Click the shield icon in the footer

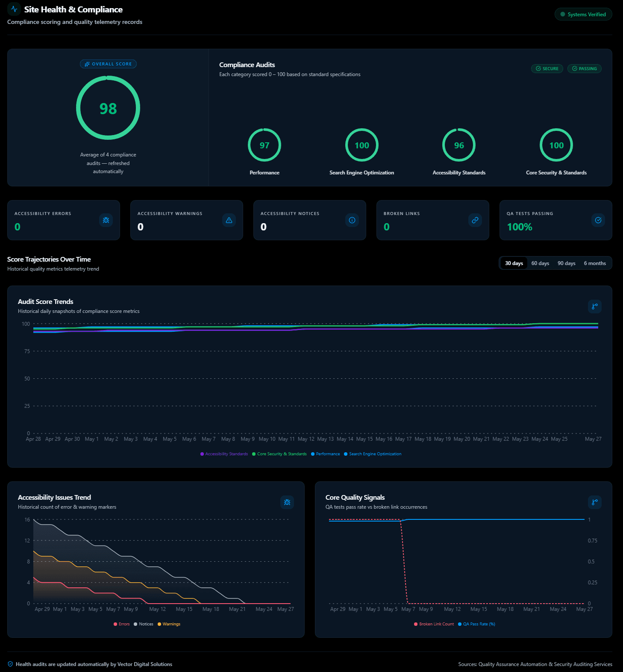click(10, 664)
